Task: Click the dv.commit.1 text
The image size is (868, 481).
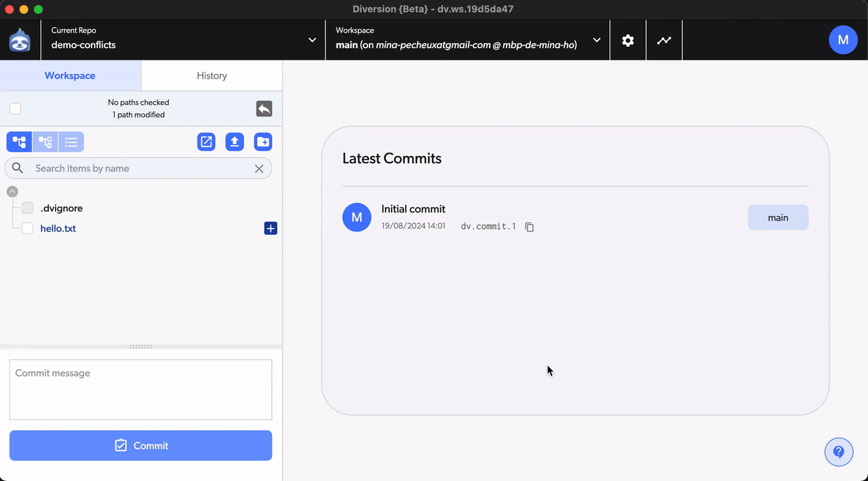Action: click(488, 227)
